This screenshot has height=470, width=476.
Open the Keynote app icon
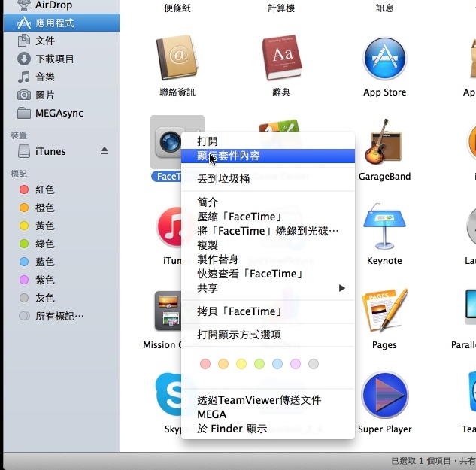click(384, 226)
